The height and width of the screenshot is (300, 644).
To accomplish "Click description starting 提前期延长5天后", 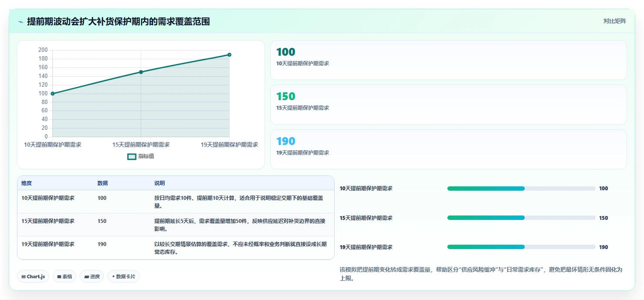I will (x=240, y=225).
